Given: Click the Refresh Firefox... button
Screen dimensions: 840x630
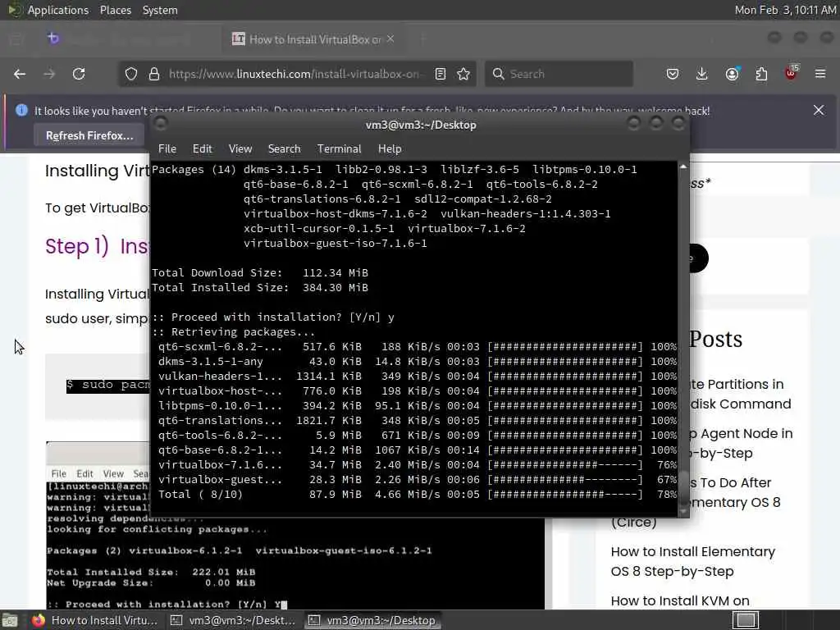Looking at the screenshot, I should [89, 135].
